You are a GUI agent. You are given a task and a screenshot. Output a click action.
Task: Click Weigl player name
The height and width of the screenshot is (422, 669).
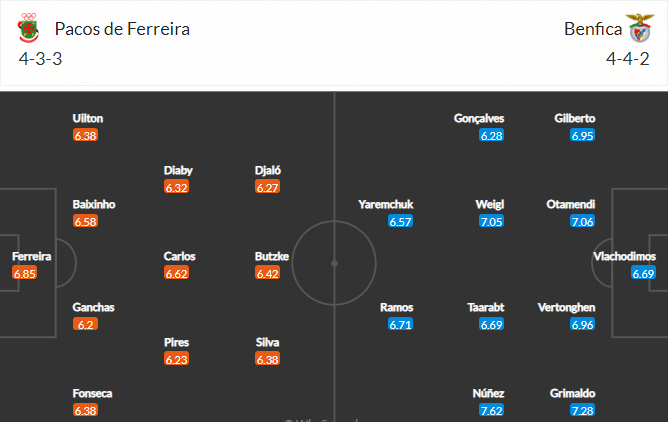(490, 204)
